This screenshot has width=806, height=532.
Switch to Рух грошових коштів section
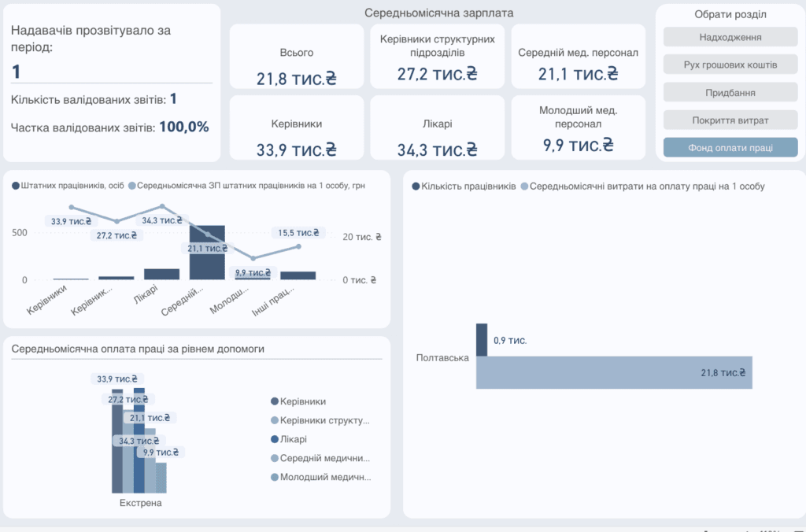[x=730, y=65]
